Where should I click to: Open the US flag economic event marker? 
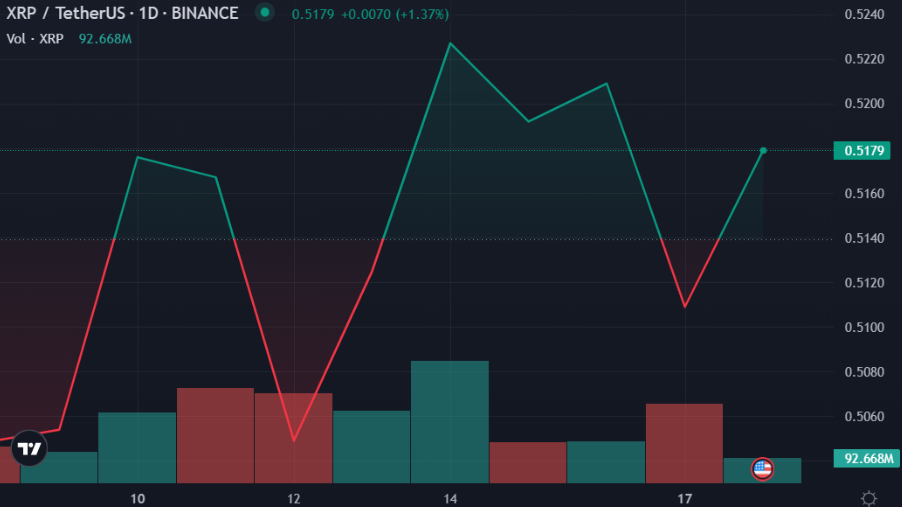pyautogui.click(x=762, y=469)
